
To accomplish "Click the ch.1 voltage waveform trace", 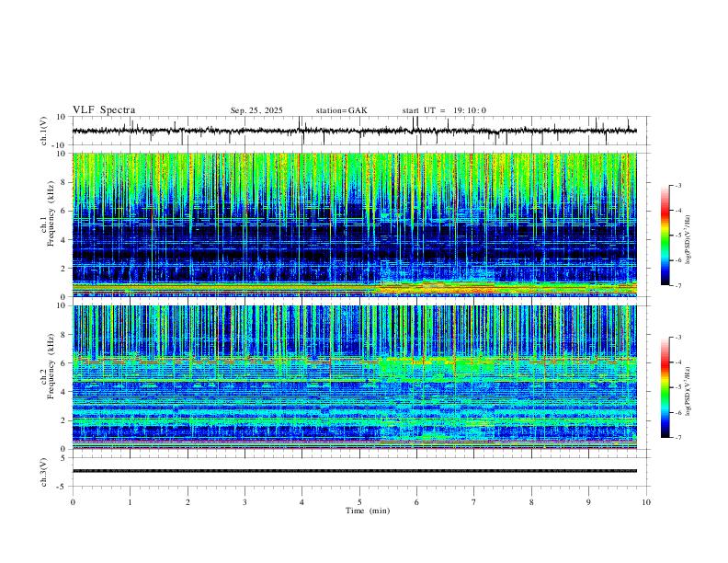I will click(354, 131).
